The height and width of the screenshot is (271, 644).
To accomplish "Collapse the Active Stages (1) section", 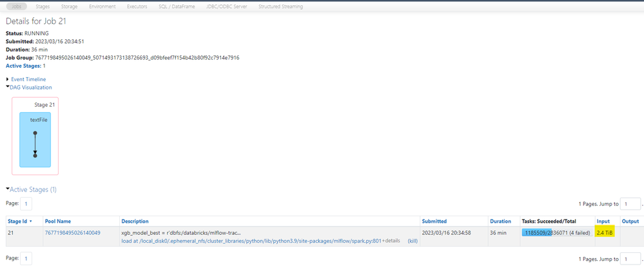I will pyautogui.click(x=33, y=190).
